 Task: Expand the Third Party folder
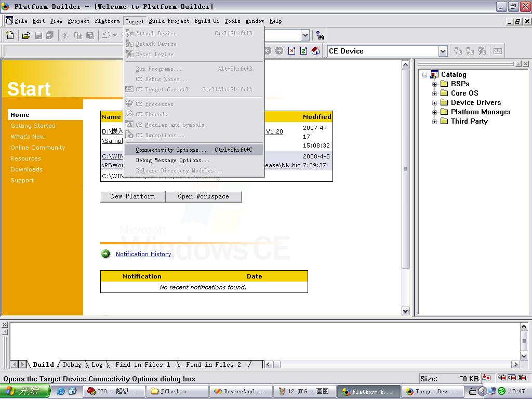434,122
